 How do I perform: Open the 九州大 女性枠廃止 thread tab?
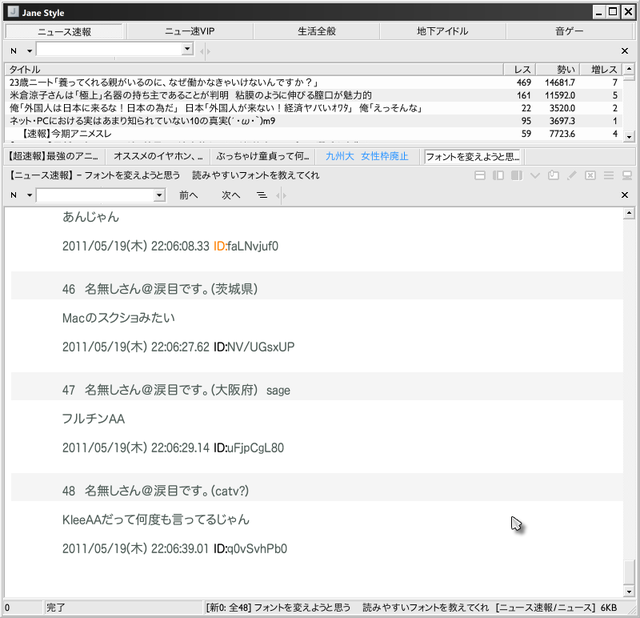(367, 156)
